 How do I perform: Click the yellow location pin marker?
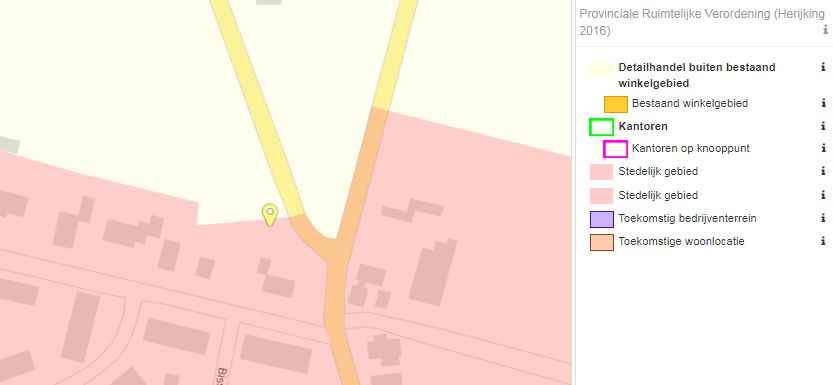coord(270,215)
